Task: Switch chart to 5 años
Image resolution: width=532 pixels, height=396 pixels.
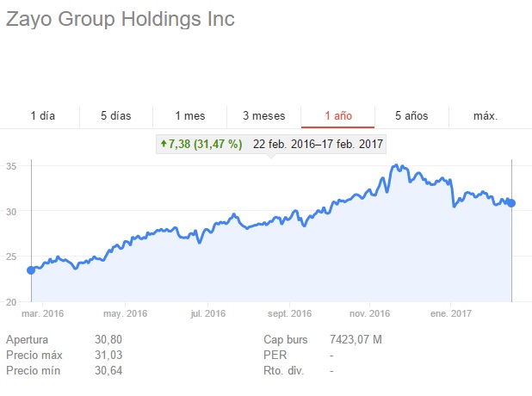Action: [x=411, y=115]
